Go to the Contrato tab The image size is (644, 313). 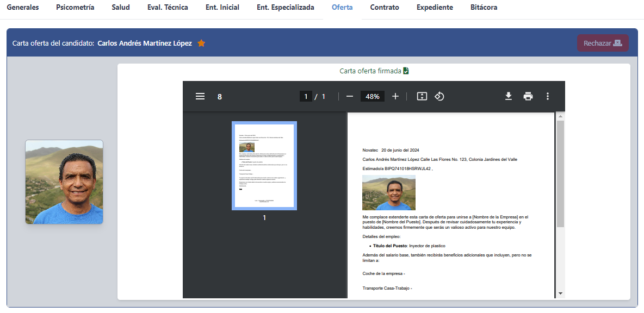[x=385, y=8]
